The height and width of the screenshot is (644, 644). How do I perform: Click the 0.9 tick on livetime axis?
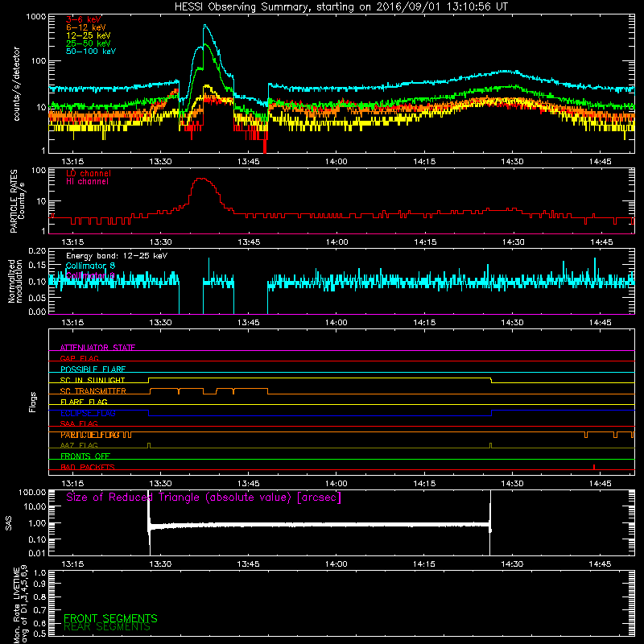[39, 584]
